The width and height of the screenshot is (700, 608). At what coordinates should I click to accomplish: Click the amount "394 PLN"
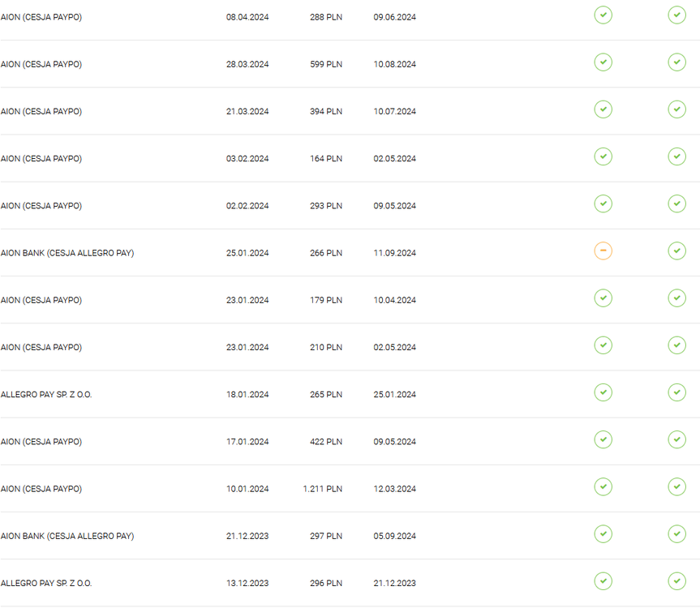[x=326, y=112]
